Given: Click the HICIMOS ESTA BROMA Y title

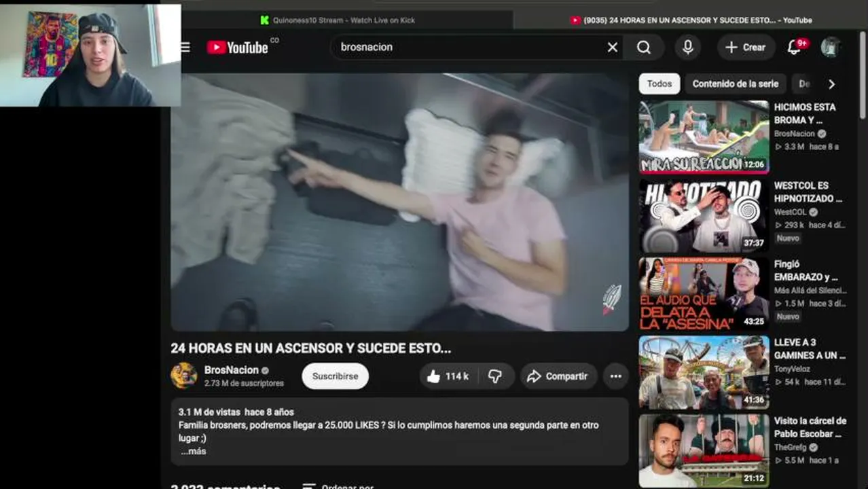Looking at the screenshot, I should (x=805, y=113).
